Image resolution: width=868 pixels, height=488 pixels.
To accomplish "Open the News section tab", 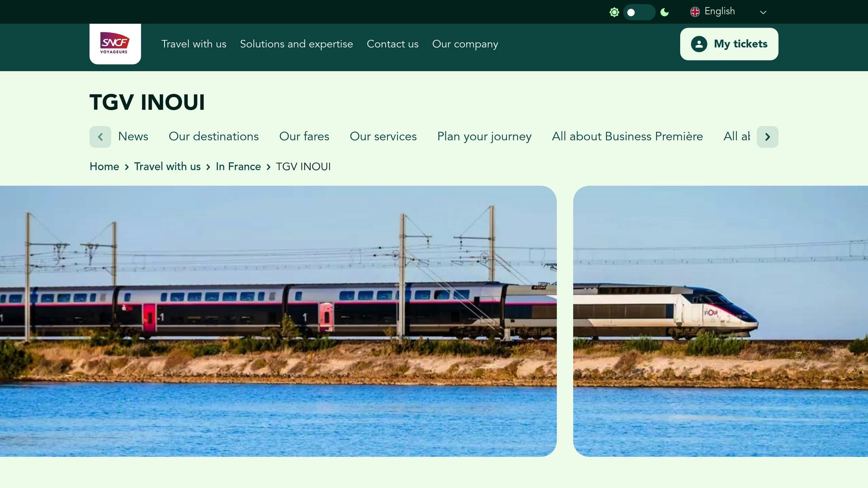I will click(x=132, y=136).
